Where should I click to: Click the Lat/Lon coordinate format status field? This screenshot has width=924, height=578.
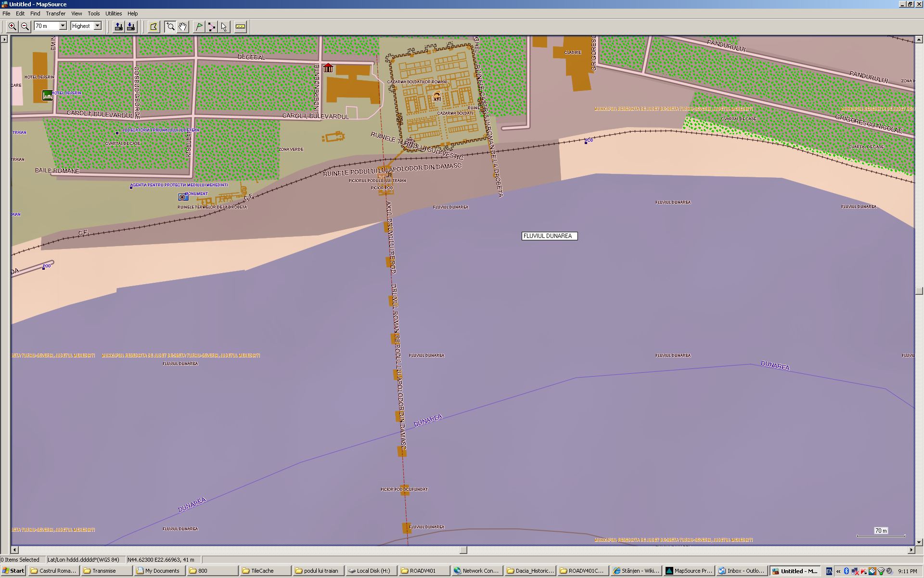[85, 560]
